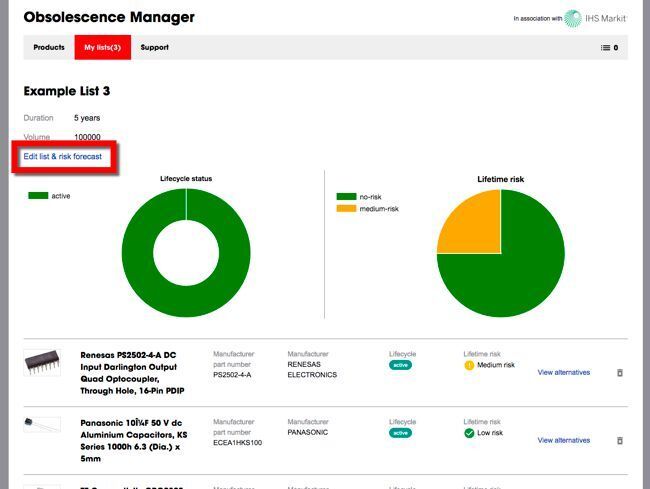View alternatives for Panasonic ECEA1HKS100
This screenshot has width=650, height=489.
pos(564,440)
